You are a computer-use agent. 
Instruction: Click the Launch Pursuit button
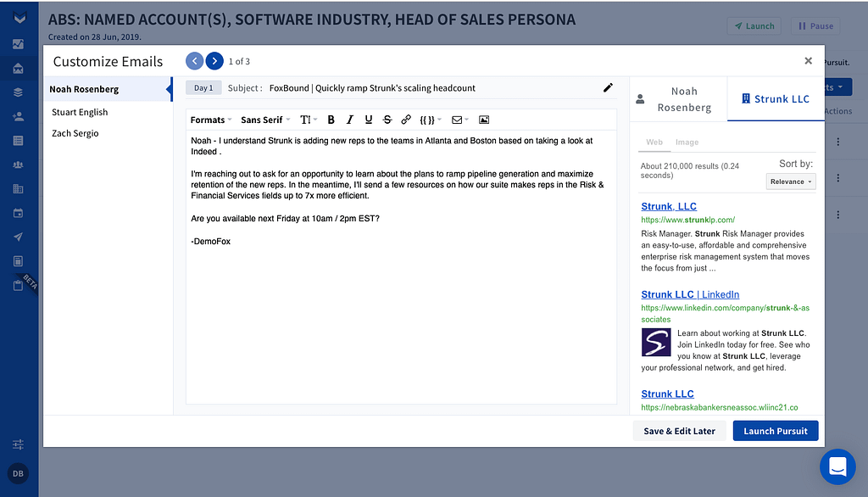775,431
